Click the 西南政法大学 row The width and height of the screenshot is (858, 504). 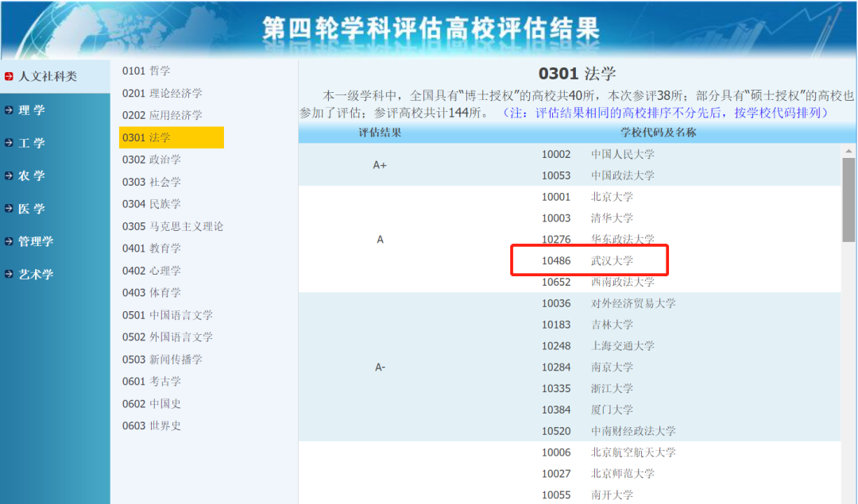[x=598, y=282]
